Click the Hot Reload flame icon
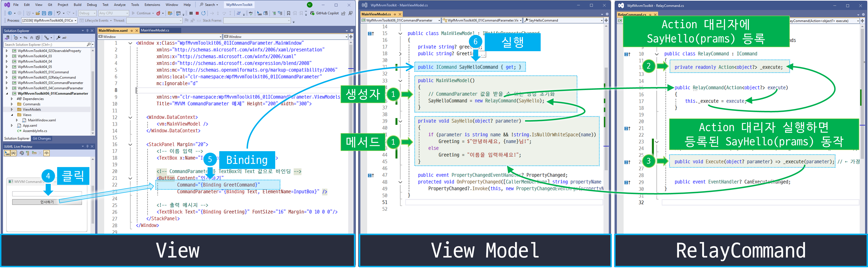The width and height of the screenshot is (868, 277). [158, 13]
